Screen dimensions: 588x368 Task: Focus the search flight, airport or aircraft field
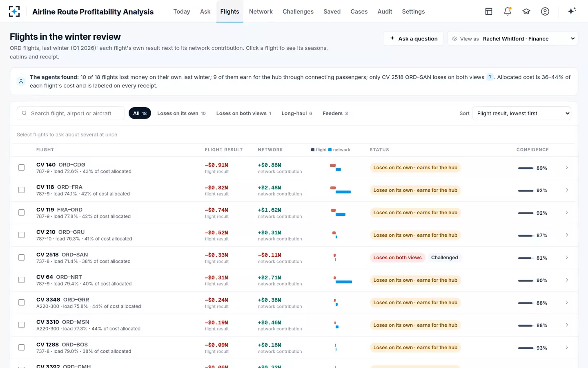pos(71,113)
